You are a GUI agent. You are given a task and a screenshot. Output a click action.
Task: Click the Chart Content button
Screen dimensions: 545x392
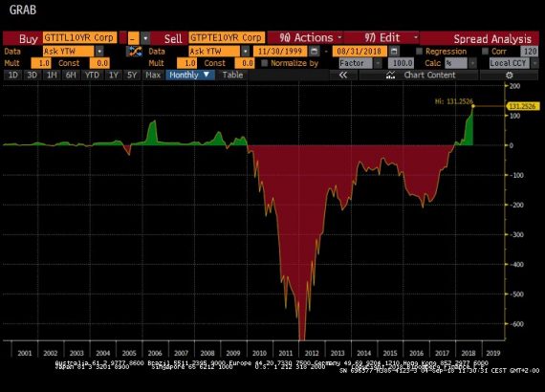point(419,76)
